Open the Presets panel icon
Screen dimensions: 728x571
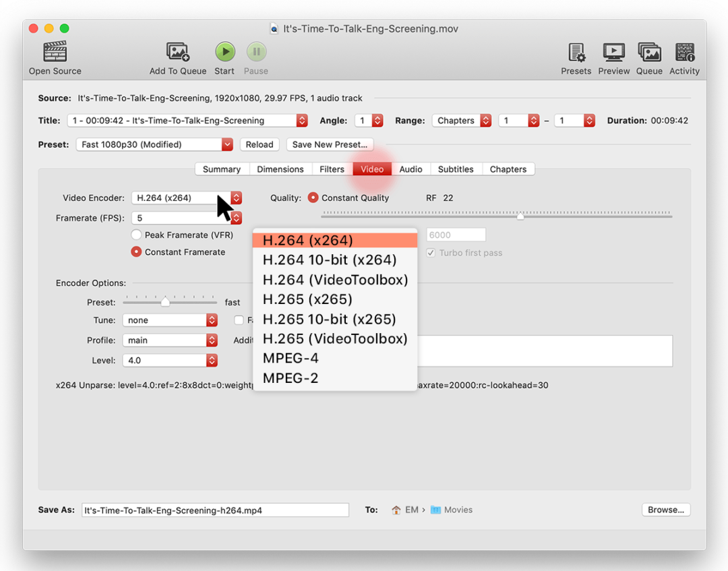click(576, 51)
